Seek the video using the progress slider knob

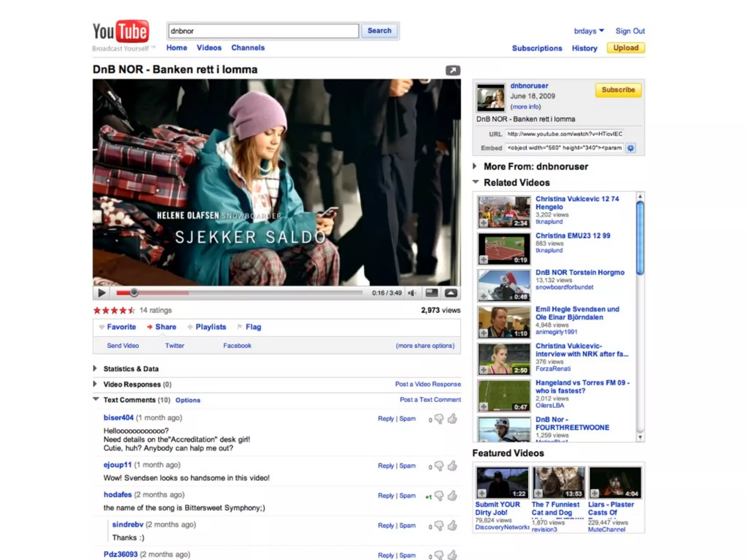tap(134, 292)
